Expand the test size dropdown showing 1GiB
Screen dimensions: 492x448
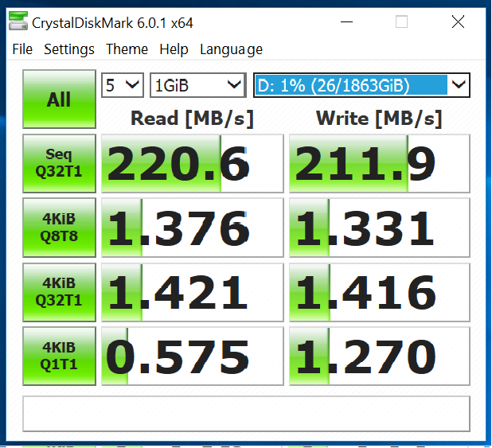198,85
